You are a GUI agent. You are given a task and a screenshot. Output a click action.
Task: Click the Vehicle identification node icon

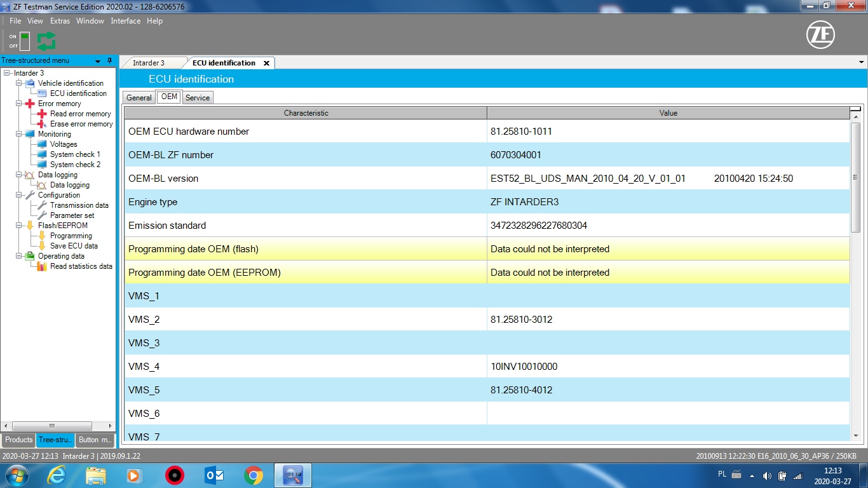(30, 83)
